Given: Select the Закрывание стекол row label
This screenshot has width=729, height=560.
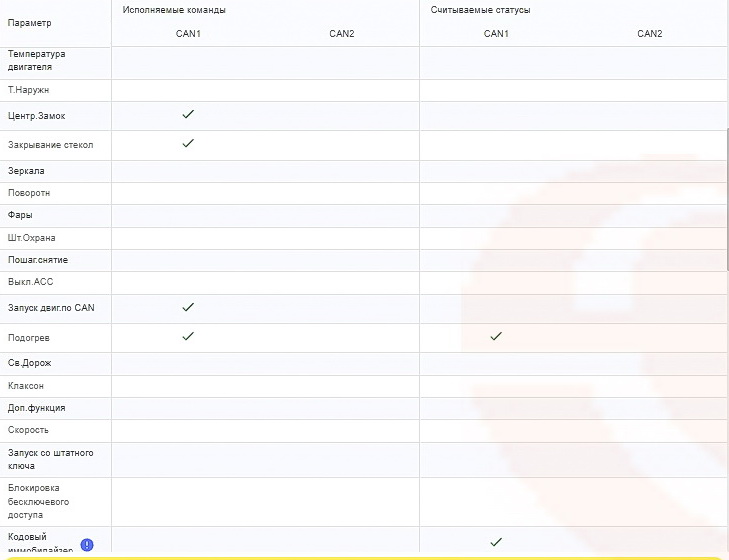Looking at the screenshot, I should (x=50, y=145).
